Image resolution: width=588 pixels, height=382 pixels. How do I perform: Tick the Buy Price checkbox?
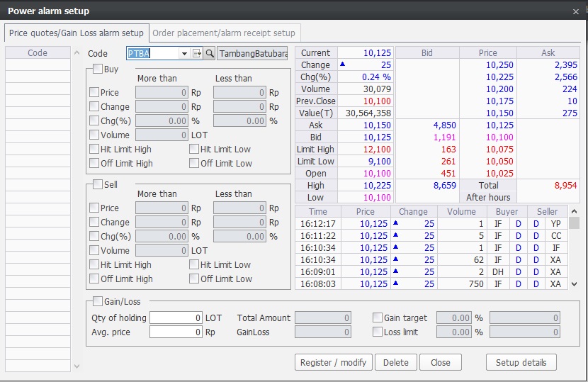pos(94,92)
